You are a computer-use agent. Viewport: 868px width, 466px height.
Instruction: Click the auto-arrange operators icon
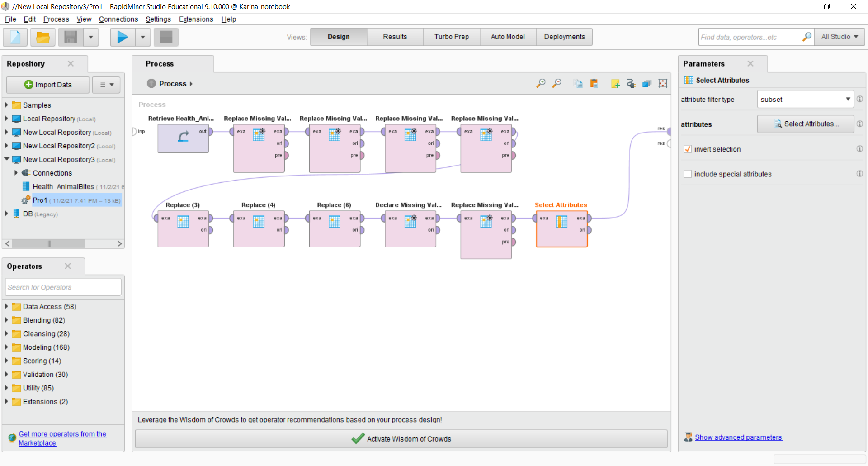coord(647,83)
